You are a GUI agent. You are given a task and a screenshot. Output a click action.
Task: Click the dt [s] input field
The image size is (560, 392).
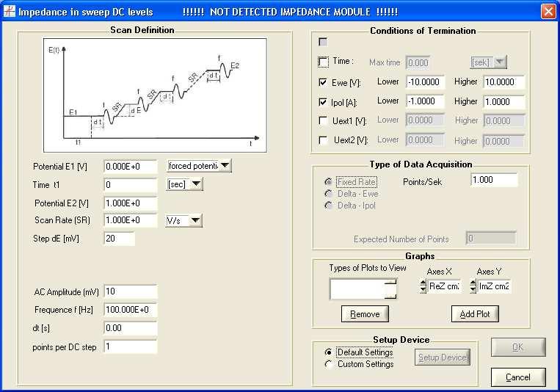tap(131, 328)
